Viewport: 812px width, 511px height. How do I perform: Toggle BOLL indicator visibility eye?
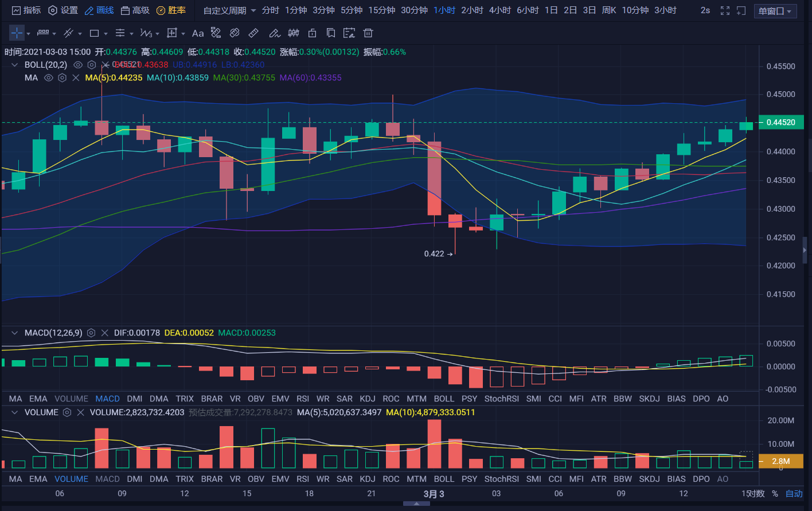(x=78, y=65)
